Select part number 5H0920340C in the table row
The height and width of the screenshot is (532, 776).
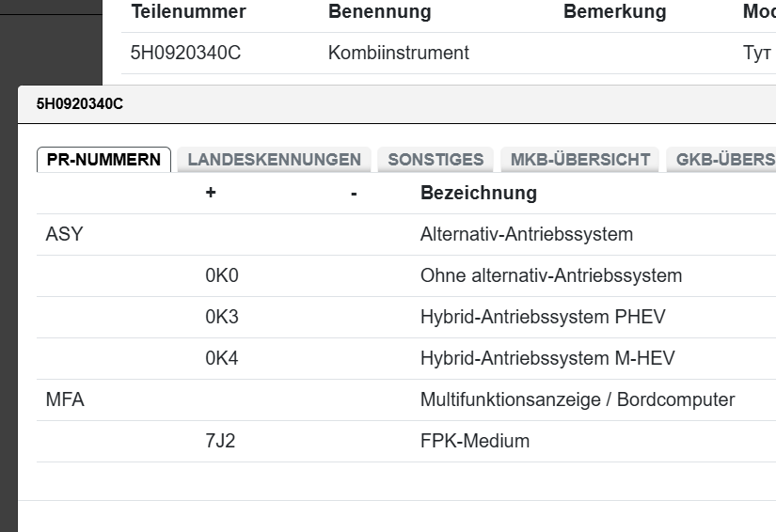[185, 54]
